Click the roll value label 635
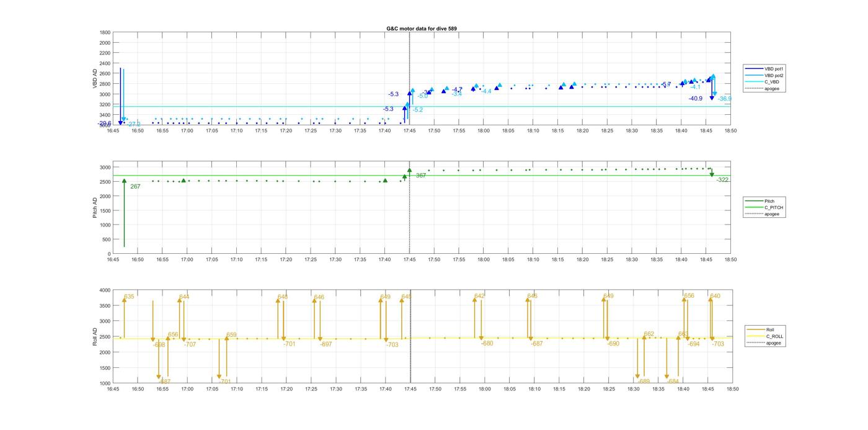This screenshot has height=430, width=868. click(129, 297)
